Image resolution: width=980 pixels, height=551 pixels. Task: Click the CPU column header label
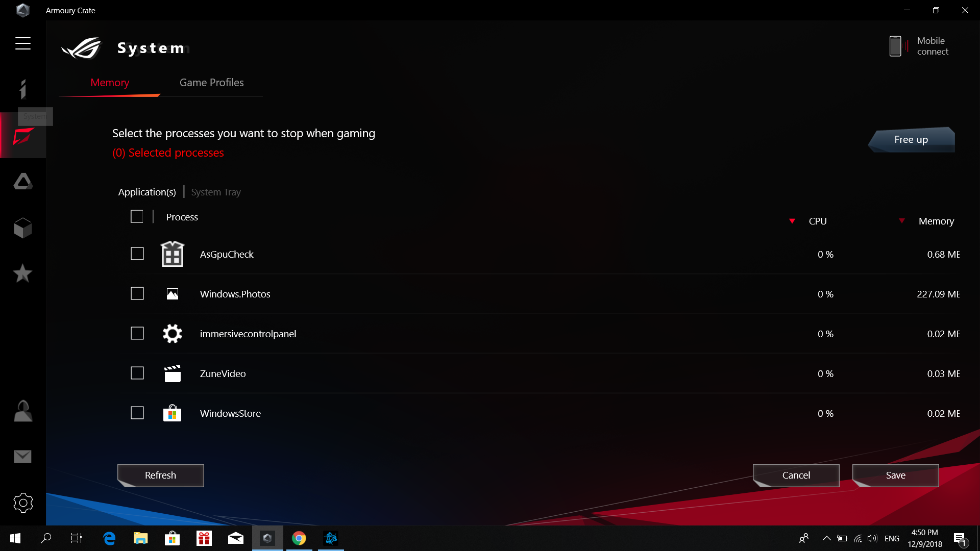(818, 221)
